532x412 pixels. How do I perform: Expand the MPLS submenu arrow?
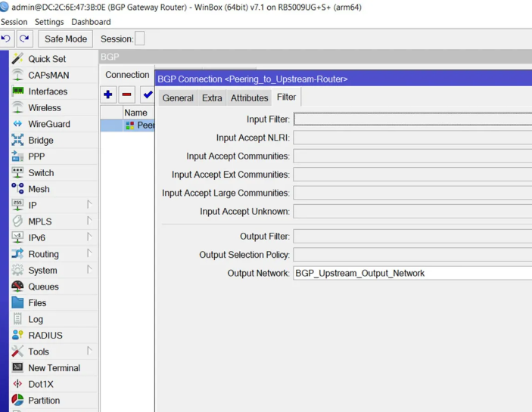[x=89, y=221]
